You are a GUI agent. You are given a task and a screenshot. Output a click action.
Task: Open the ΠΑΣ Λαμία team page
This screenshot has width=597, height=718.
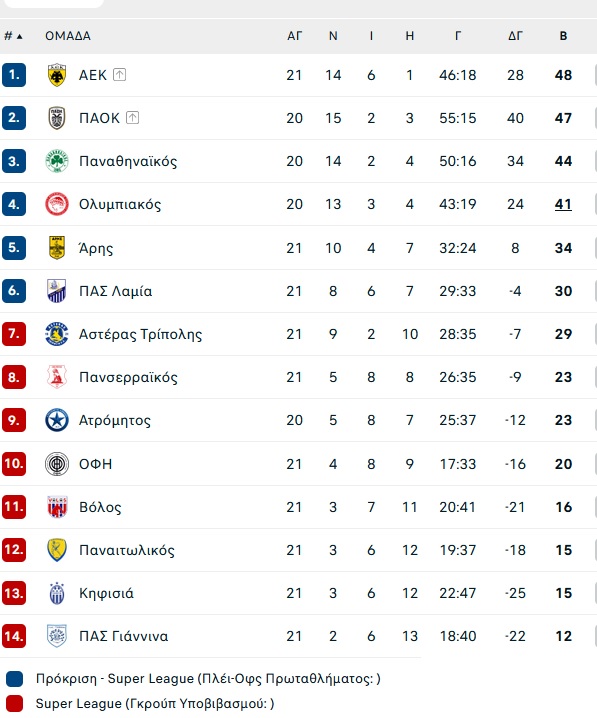[115, 291]
